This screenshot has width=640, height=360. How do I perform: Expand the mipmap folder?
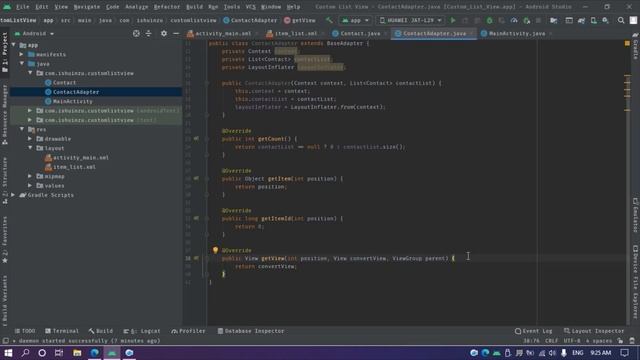click(30, 176)
